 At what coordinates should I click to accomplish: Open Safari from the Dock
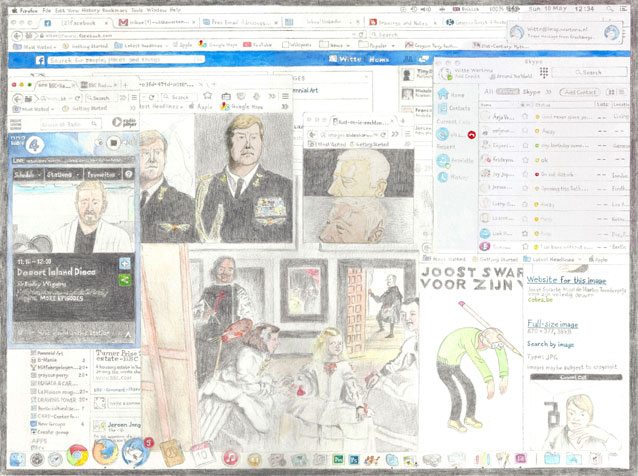[55, 459]
